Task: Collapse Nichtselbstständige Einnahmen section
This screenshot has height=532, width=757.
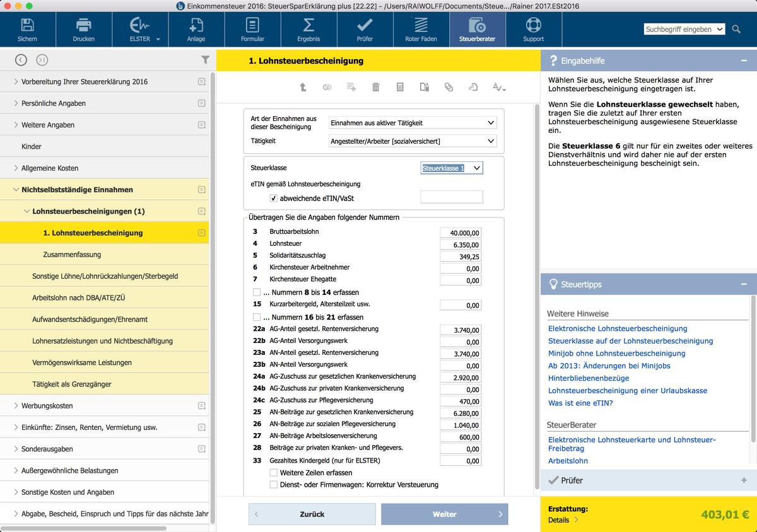Action: pos(15,190)
